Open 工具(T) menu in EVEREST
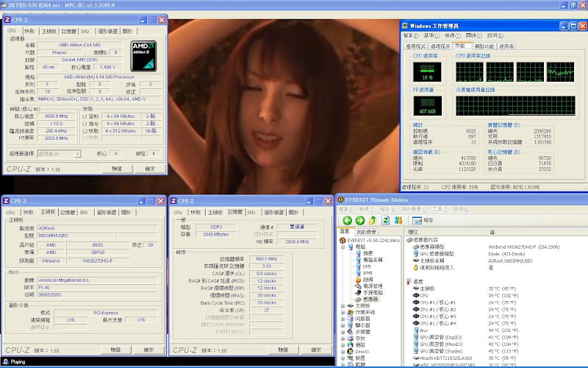The width and height of the screenshot is (588, 368). pos(440,209)
